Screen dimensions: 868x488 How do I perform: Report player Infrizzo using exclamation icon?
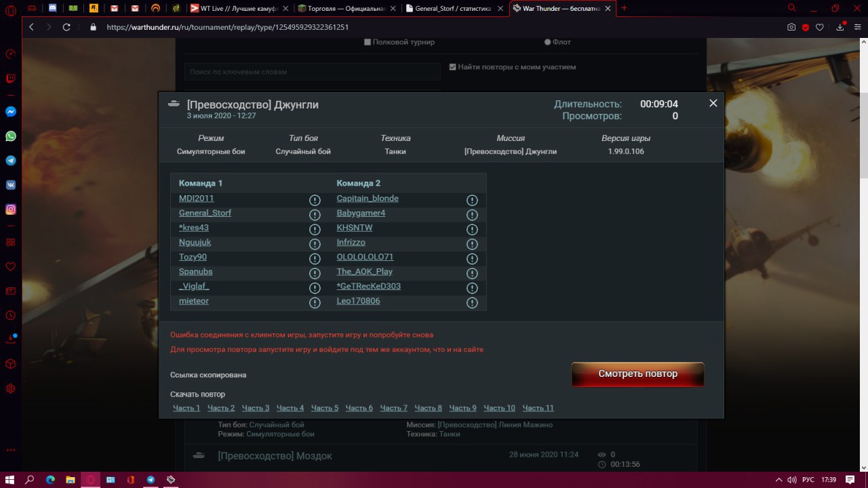[x=472, y=244]
